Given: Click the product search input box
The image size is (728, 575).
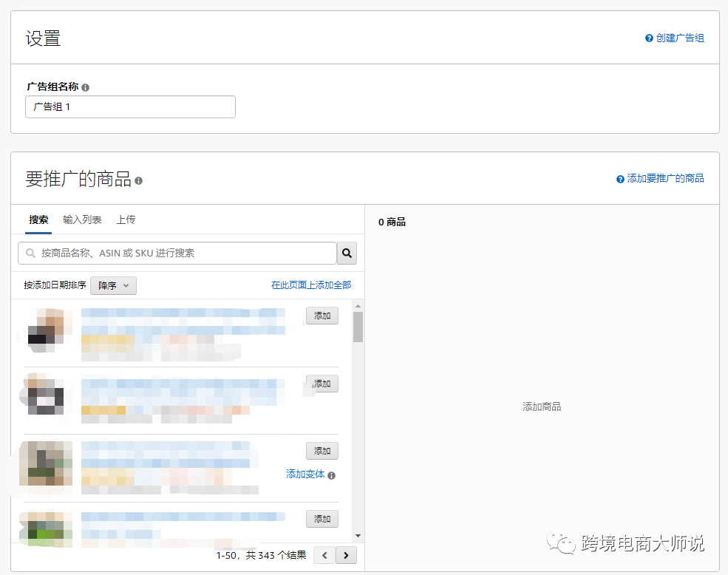Looking at the screenshot, I should pyautogui.click(x=177, y=253).
